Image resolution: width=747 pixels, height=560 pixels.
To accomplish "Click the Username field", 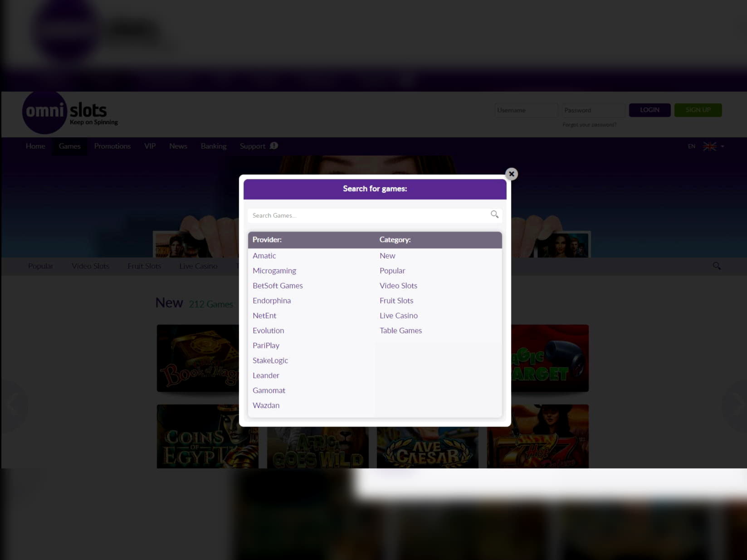I will (526, 110).
